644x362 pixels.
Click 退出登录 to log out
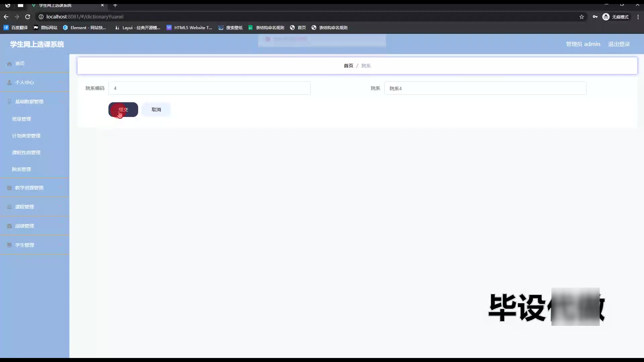(619, 44)
